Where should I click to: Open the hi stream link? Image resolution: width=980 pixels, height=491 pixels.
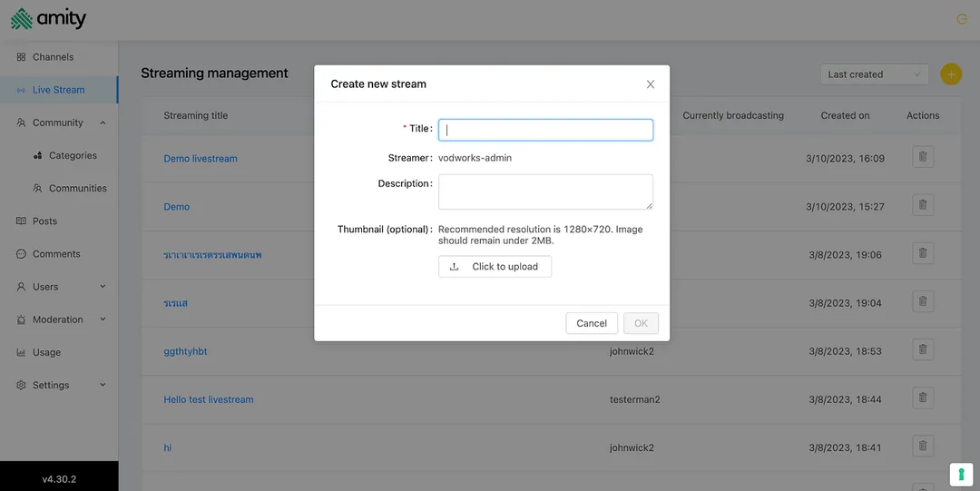pos(168,447)
